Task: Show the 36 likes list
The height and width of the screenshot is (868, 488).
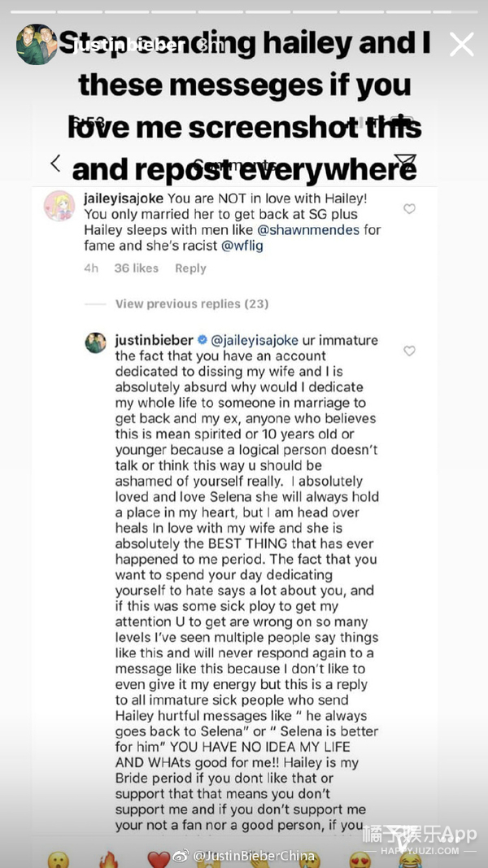Action: [136, 268]
